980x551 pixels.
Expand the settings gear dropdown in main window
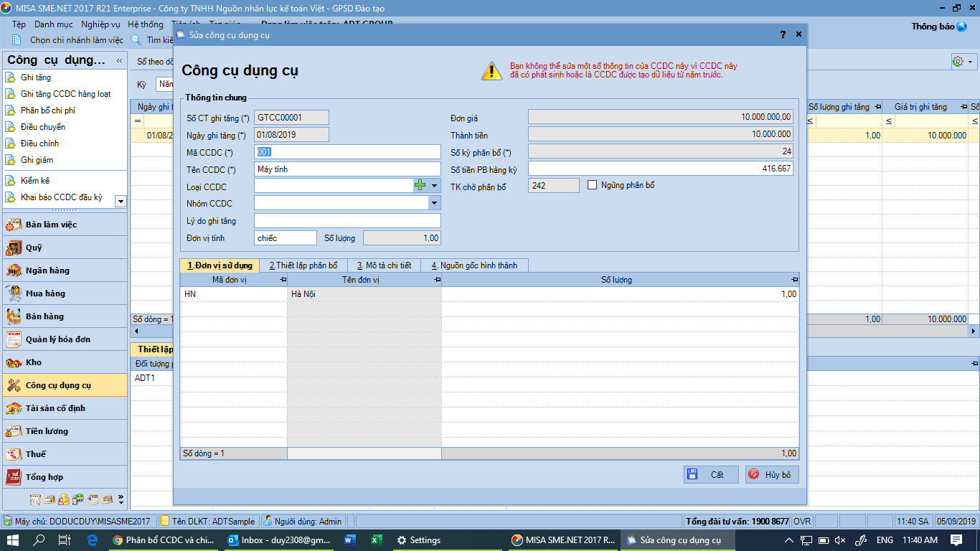(x=971, y=62)
